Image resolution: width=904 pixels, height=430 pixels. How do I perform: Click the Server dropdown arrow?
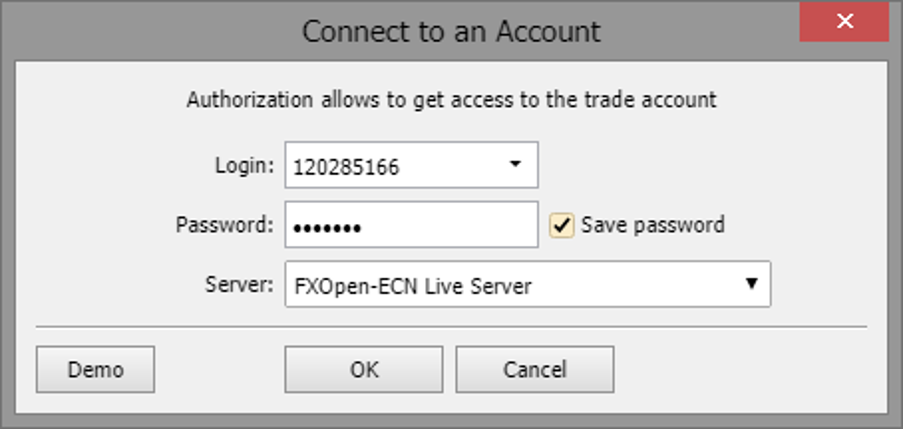(751, 284)
